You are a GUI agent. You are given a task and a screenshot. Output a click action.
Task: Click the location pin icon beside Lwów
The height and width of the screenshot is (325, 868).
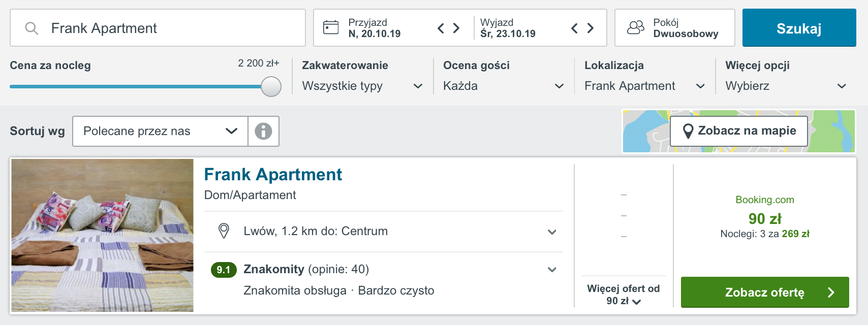point(224,231)
